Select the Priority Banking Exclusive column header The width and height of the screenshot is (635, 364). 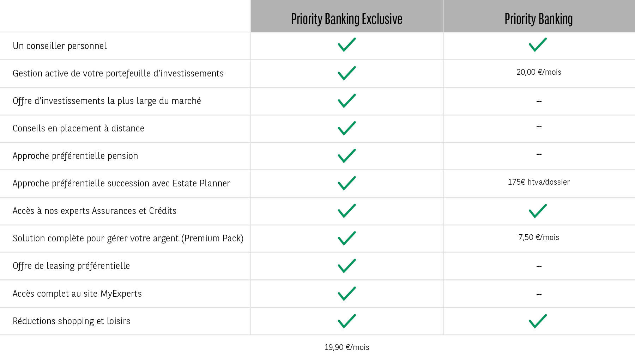pyautogui.click(x=347, y=19)
